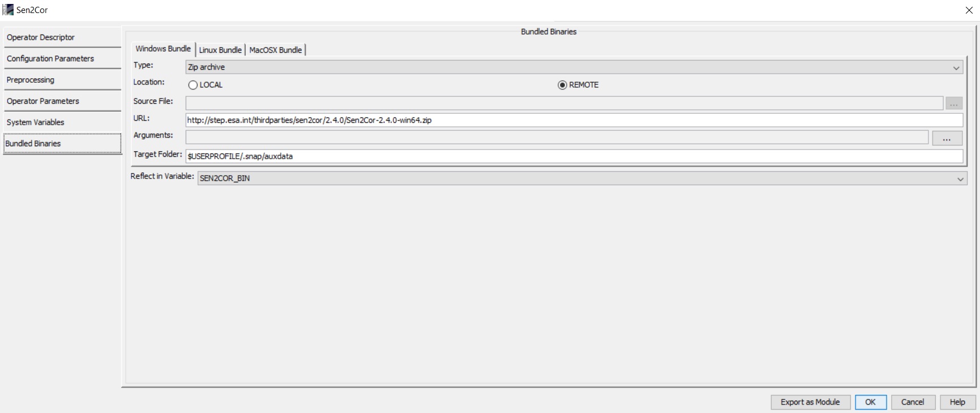Switch to the Windows Bundle tab
The image size is (980, 413).
click(x=163, y=49)
